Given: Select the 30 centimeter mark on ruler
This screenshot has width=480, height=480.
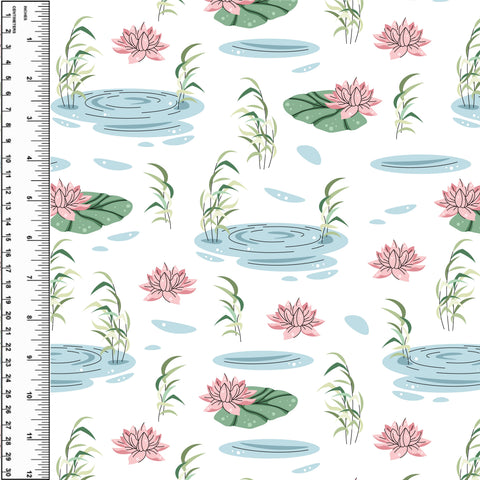Looking at the screenshot, I should tap(8, 473).
